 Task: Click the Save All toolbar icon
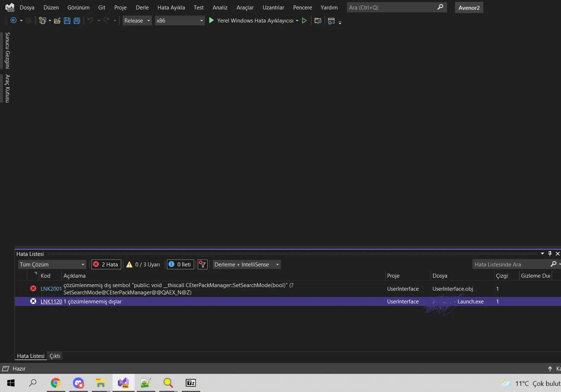pyautogui.click(x=77, y=21)
